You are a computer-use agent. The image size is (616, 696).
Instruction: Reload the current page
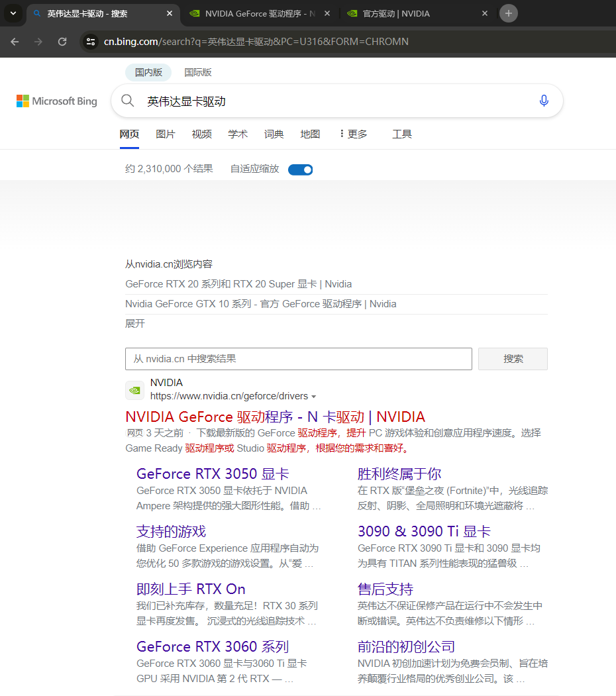[62, 42]
